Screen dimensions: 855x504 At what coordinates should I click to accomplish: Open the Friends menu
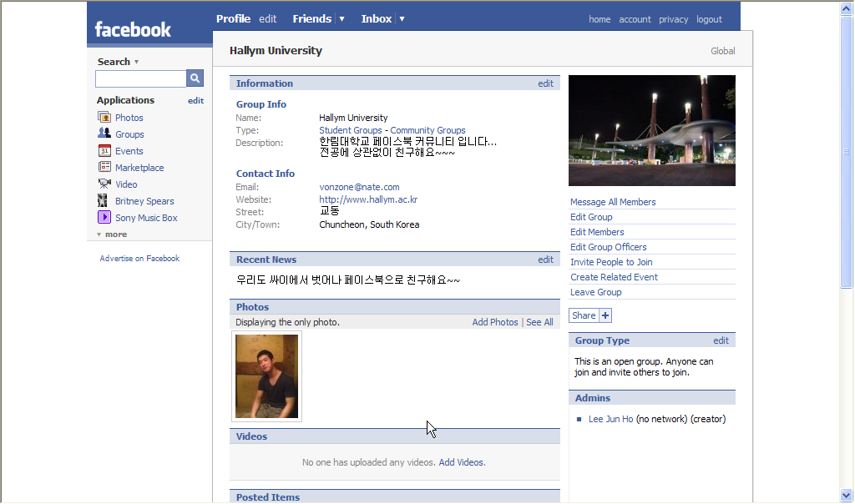[x=312, y=18]
